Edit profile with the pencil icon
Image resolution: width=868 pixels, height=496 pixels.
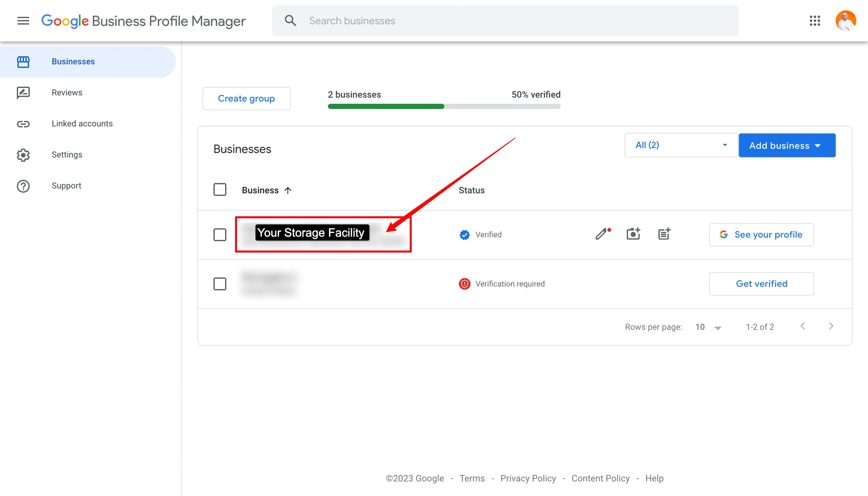pos(602,234)
